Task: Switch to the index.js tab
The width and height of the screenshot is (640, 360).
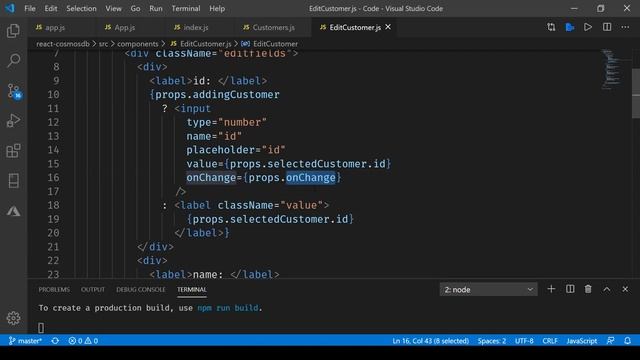Action: point(196,27)
